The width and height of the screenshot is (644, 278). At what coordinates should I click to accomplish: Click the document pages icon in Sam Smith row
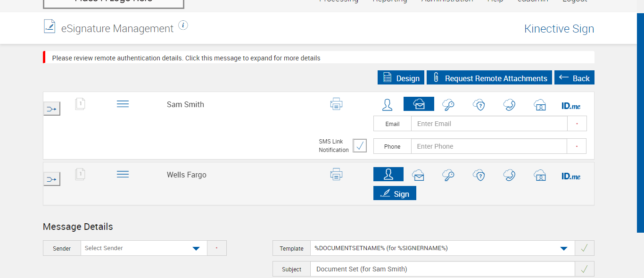[80, 104]
